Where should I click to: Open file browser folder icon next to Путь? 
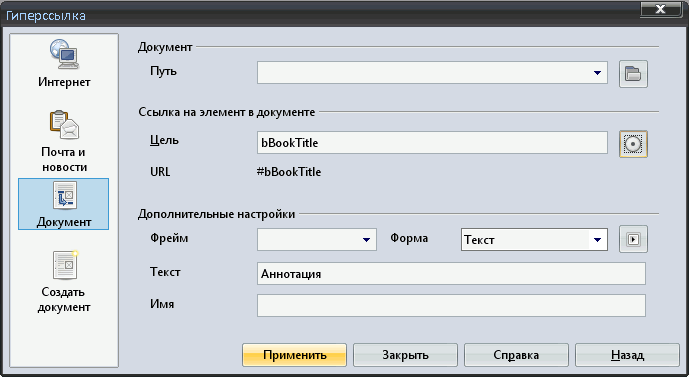coord(633,73)
